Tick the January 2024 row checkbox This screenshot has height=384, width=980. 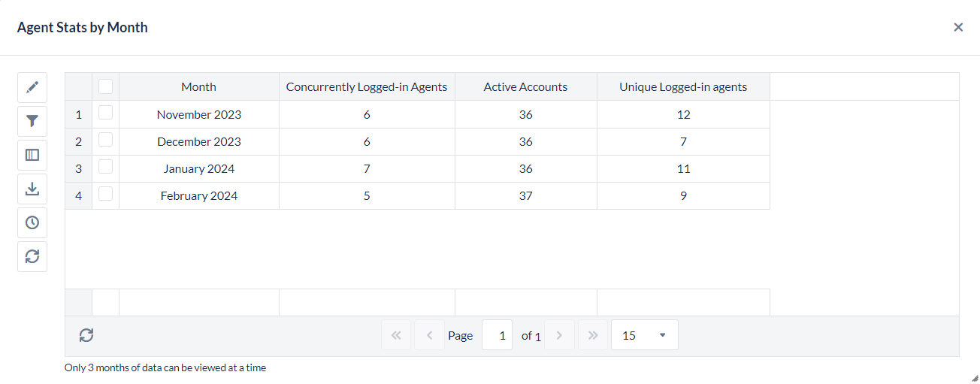coord(106,167)
